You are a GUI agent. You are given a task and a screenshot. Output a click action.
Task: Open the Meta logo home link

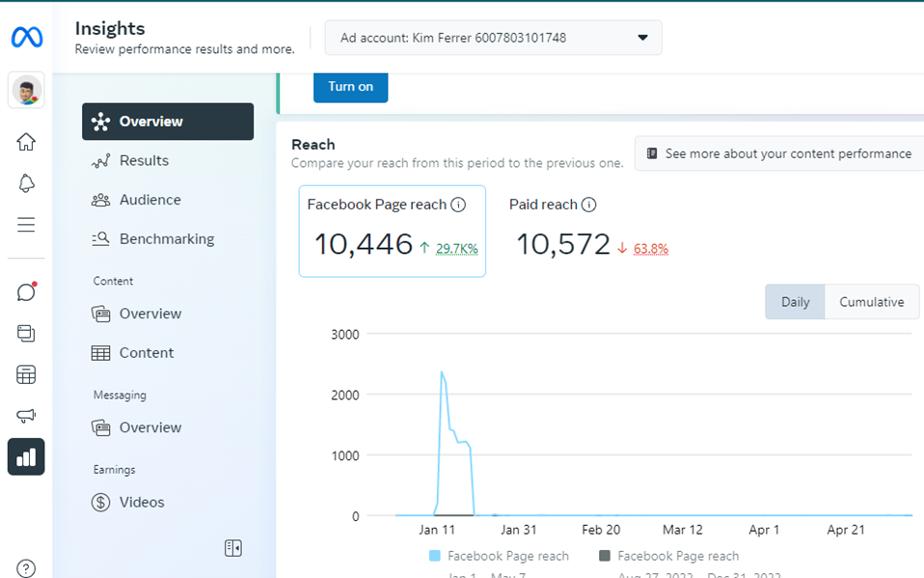[26, 38]
